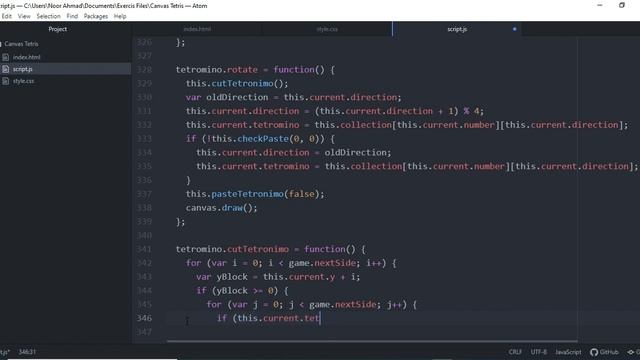Screen dimensions: 640x360
Task: Minimize the Atom window
Action: pyautogui.click(x=600, y=5)
